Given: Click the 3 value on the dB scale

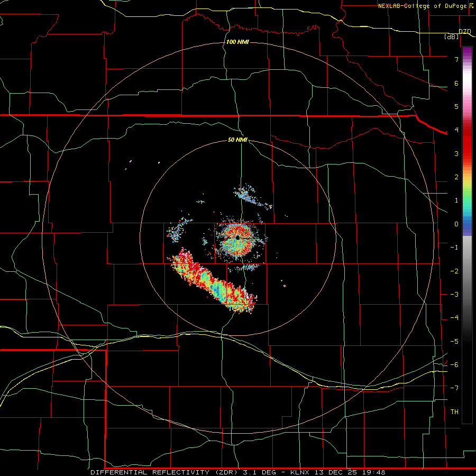Looking at the screenshot, I should (456, 153).
